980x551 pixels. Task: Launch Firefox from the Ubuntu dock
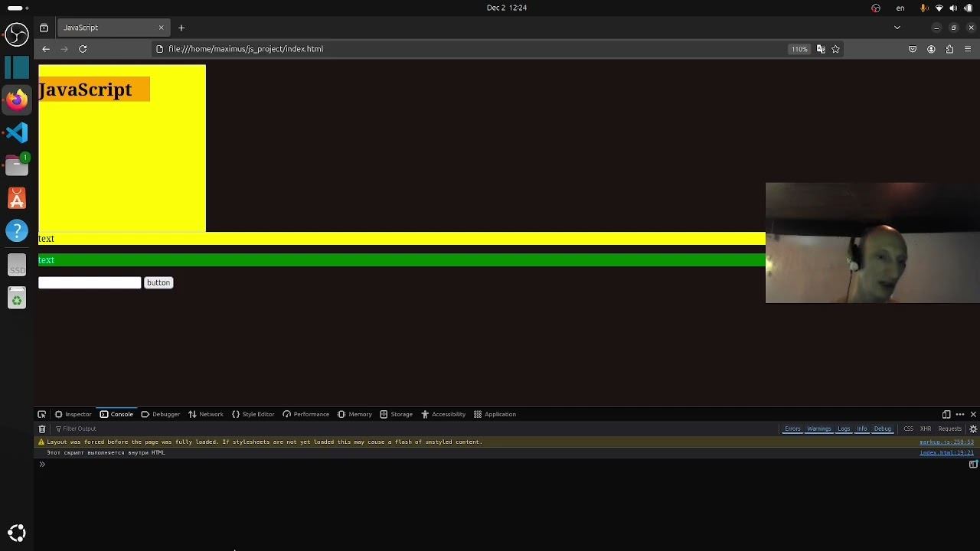click(17, 99)
